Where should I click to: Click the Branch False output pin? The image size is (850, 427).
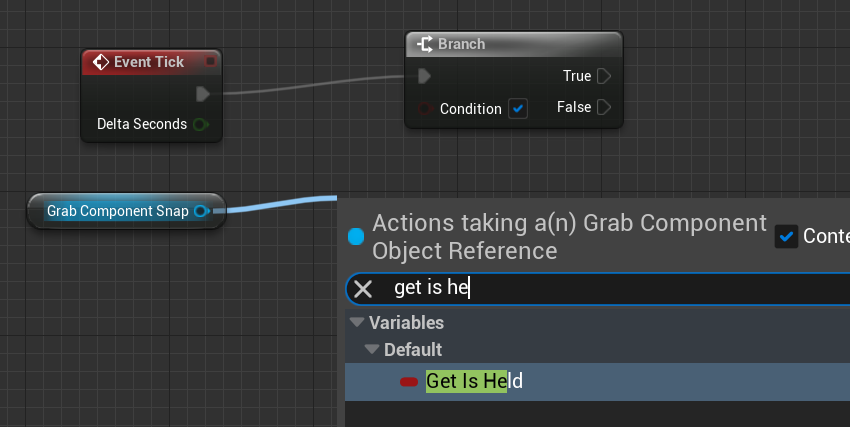pos(604,107)
